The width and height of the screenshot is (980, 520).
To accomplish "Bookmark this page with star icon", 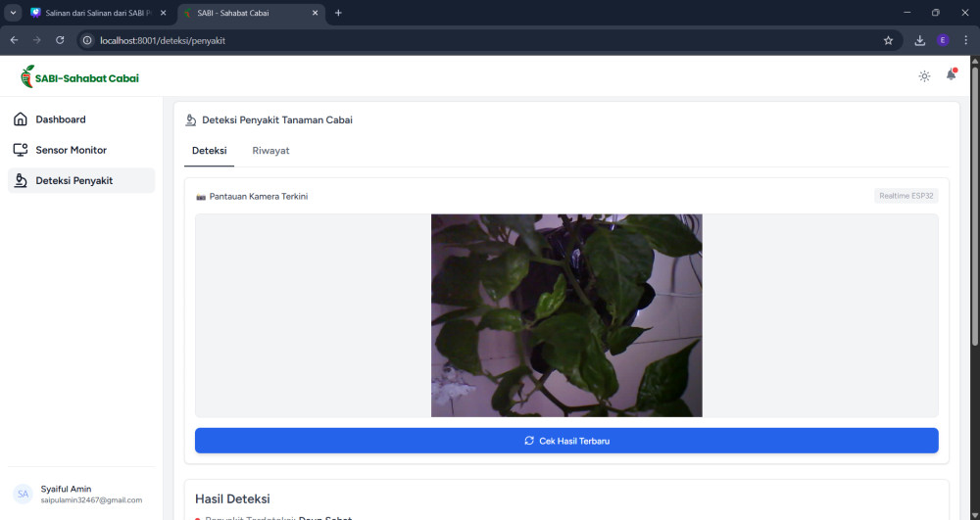I will click(888, 40).
